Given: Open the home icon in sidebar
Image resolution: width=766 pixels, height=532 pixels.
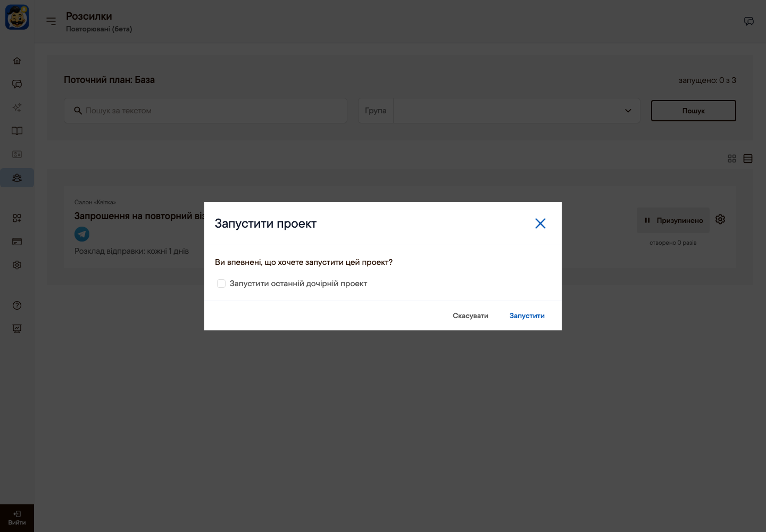Looking at the screenshot, I should point(17,61).
